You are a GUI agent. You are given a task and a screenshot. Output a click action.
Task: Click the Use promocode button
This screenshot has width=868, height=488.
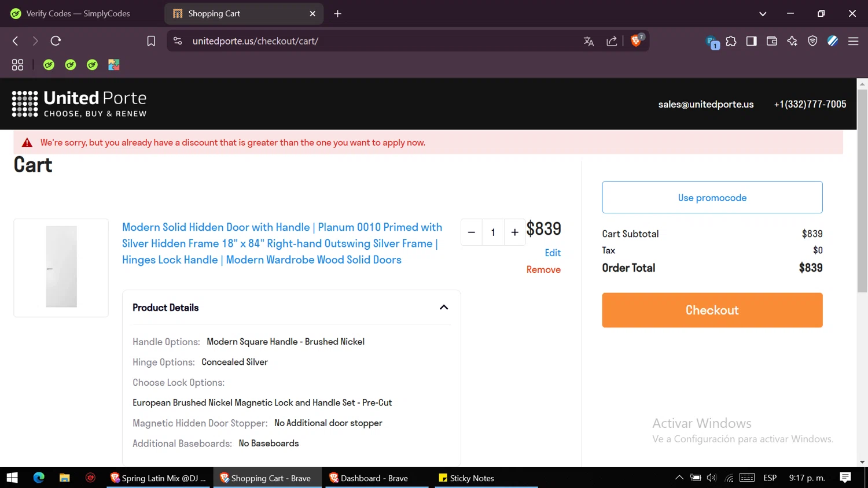pyautogui.click(x=712, y=197)
